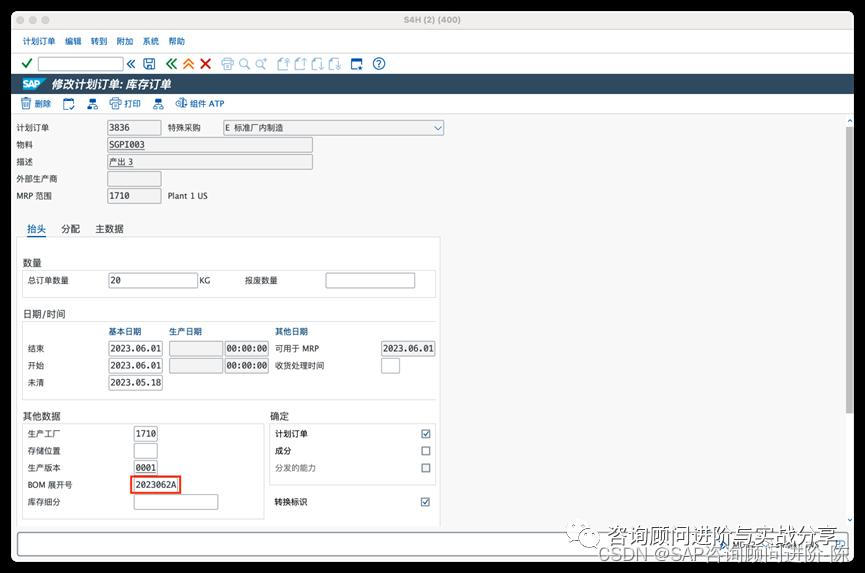Image resolution: width=865 pixels, height=573 pixels.
Task: Click the first structure hierarchy icon
Action: pyautogui.click(x=93, y=104)
